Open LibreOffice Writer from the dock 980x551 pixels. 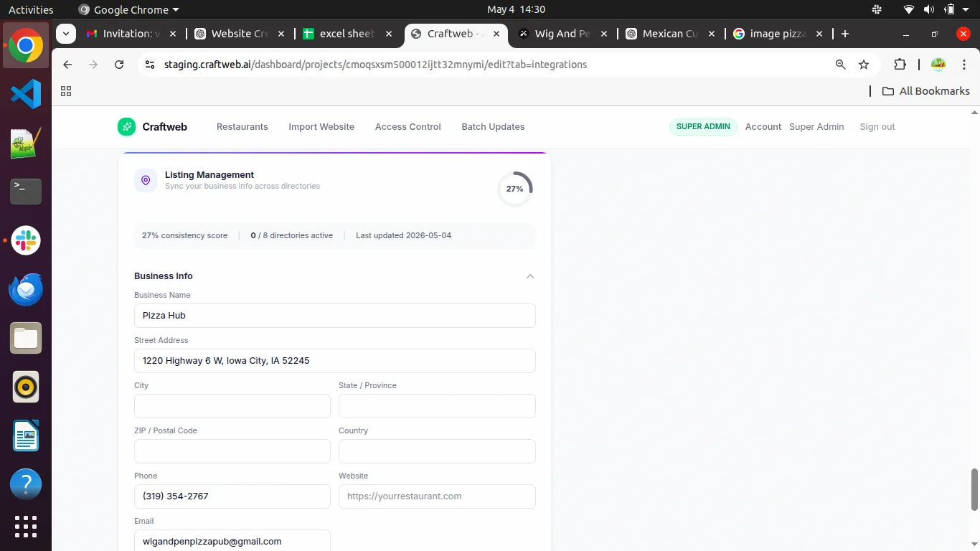click(x=26, y=435)
